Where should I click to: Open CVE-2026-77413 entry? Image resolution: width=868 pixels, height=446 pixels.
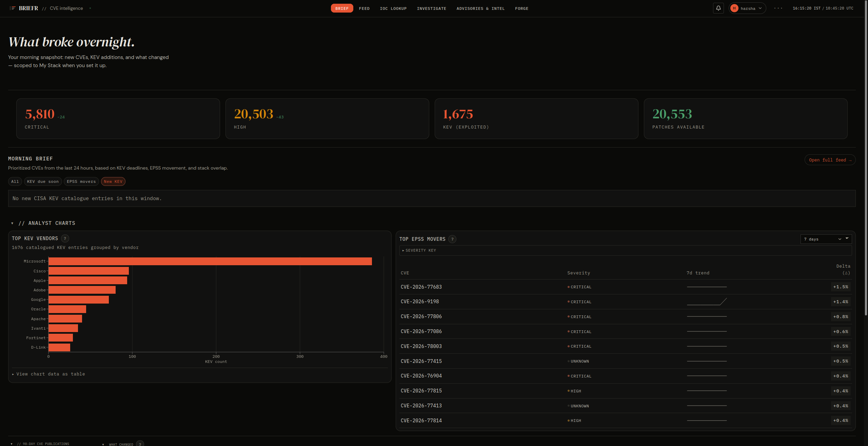point(421,406)
